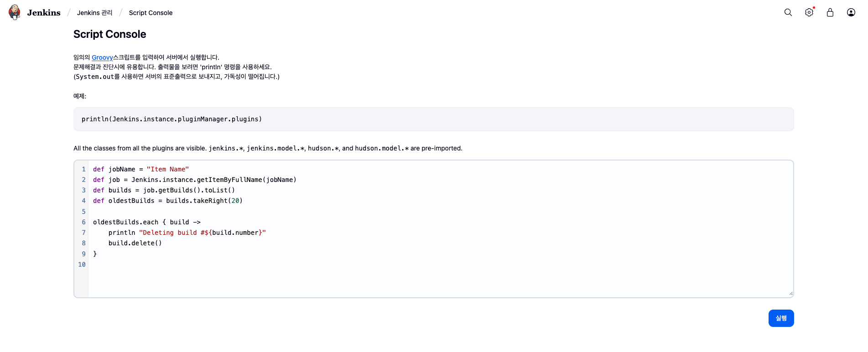Click the resize grip of script editor
Viewport: 868px width, 352px height.
click(x=790, y=294)
